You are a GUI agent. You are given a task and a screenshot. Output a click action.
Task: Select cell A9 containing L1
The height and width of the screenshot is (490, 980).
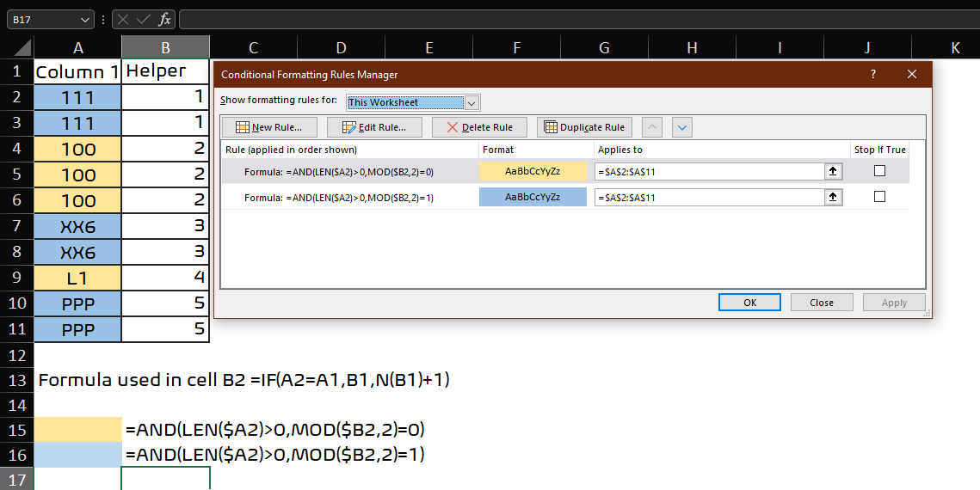click(77, 278)
